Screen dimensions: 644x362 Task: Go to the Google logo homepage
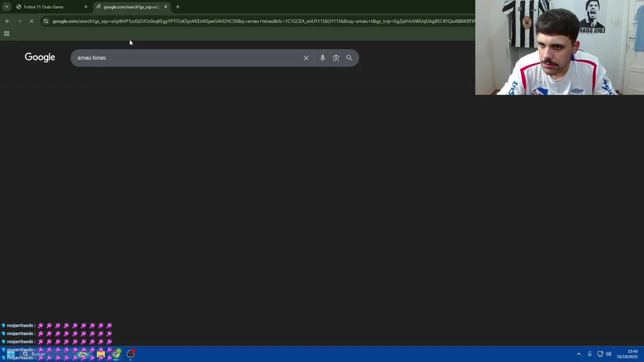coord(40,57)
